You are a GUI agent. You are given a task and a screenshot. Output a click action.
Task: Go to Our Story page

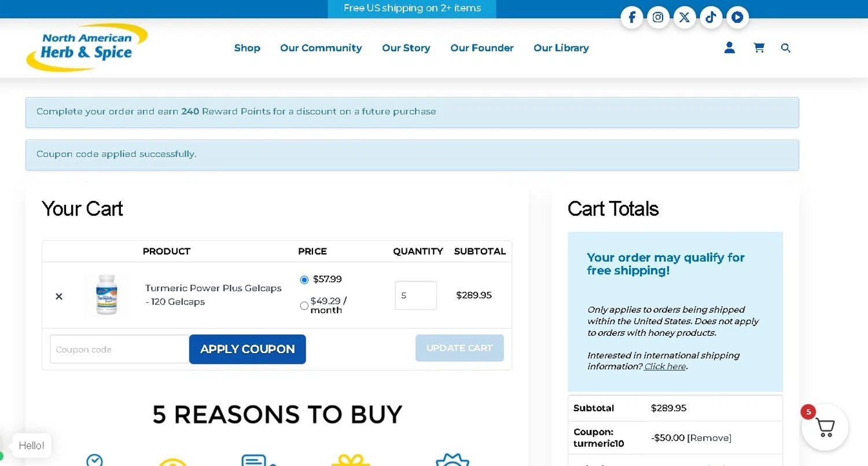[x=406, y=48]
